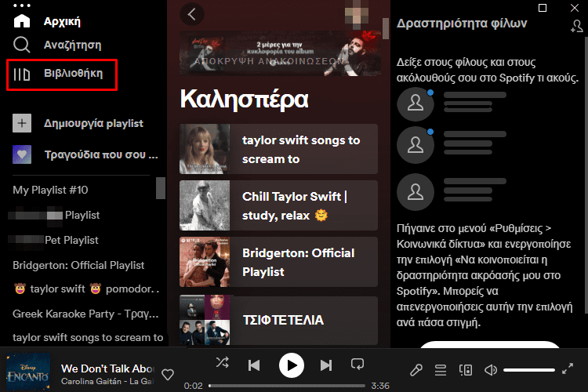This screenshot has width=588, height=392.
Task: Open Bridgerton: Official Playlist card
Action: pos(278,262)
